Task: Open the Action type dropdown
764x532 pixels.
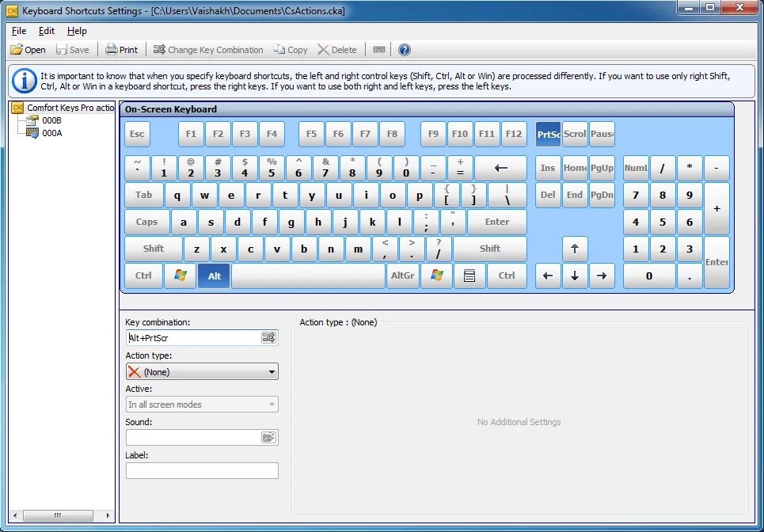Action: [x=202, y=372]
